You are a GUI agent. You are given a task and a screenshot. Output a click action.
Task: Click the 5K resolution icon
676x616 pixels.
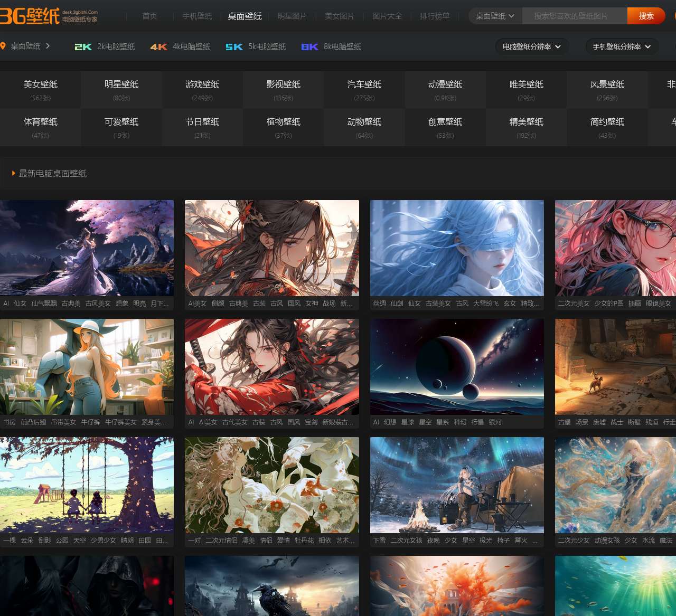tap(234, 47)
